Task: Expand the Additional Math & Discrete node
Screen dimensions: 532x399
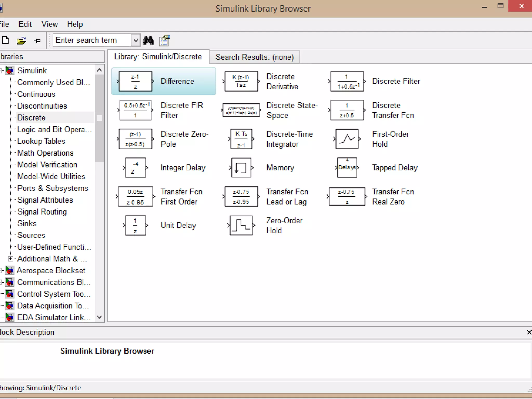Action: click(x=10, y=259)
